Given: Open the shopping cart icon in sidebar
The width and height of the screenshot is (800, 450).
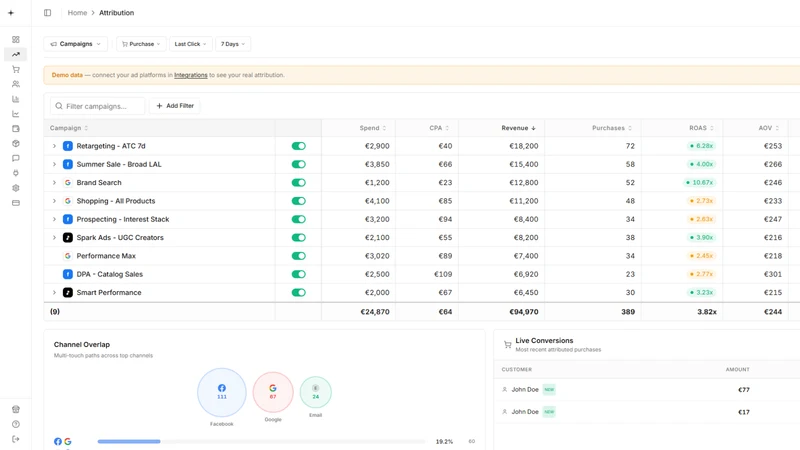Looking at the screenshot, I should pos(16,69).
